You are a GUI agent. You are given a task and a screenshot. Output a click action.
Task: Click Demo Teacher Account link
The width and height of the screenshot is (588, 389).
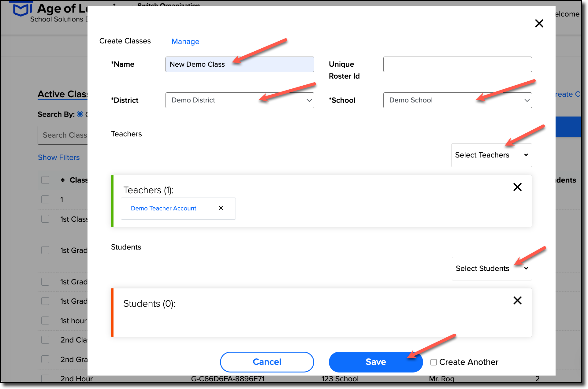click(x=163, y=208)
